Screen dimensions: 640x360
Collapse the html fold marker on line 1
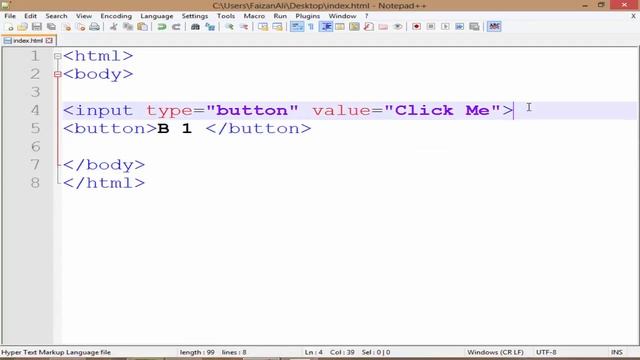(x=58, y=56)
